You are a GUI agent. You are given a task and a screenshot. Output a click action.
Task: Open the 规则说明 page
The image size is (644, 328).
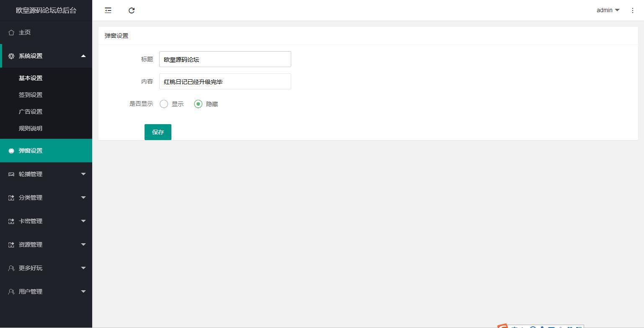31,128
